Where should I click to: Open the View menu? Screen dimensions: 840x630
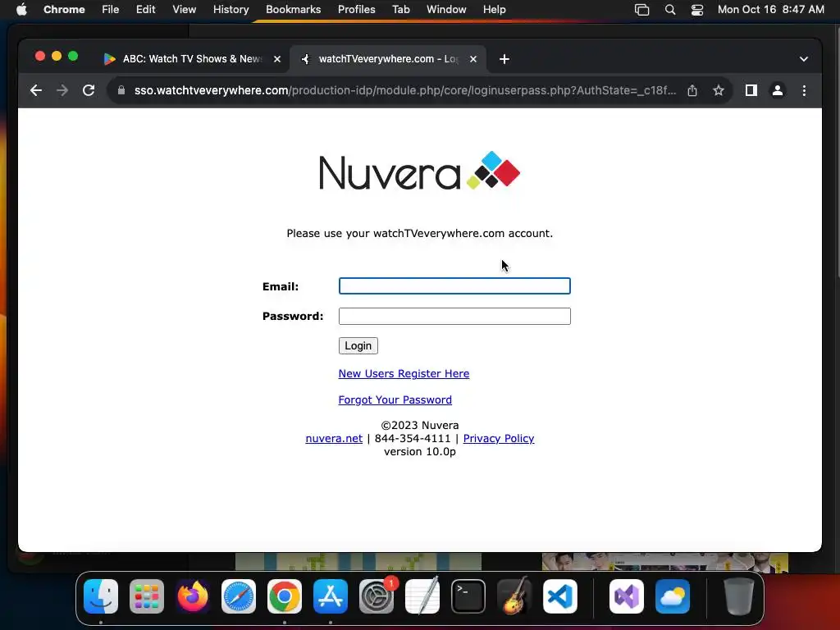pos(185,10)
